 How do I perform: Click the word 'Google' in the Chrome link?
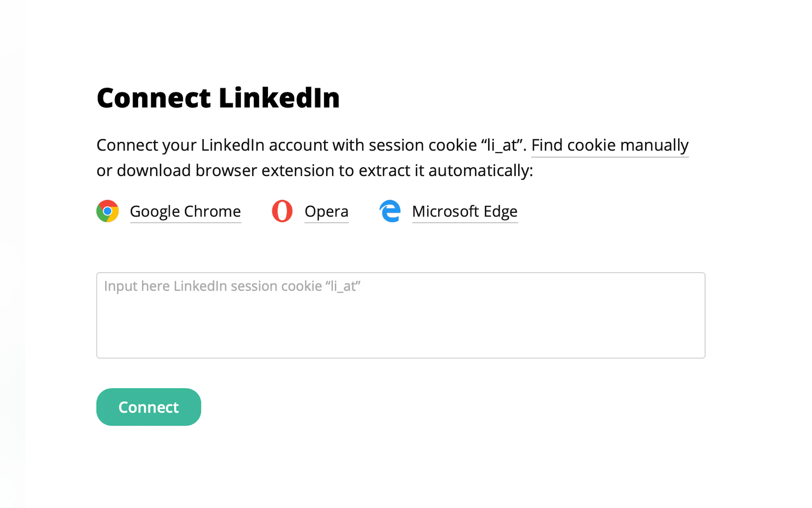click(x=155, y=212)
